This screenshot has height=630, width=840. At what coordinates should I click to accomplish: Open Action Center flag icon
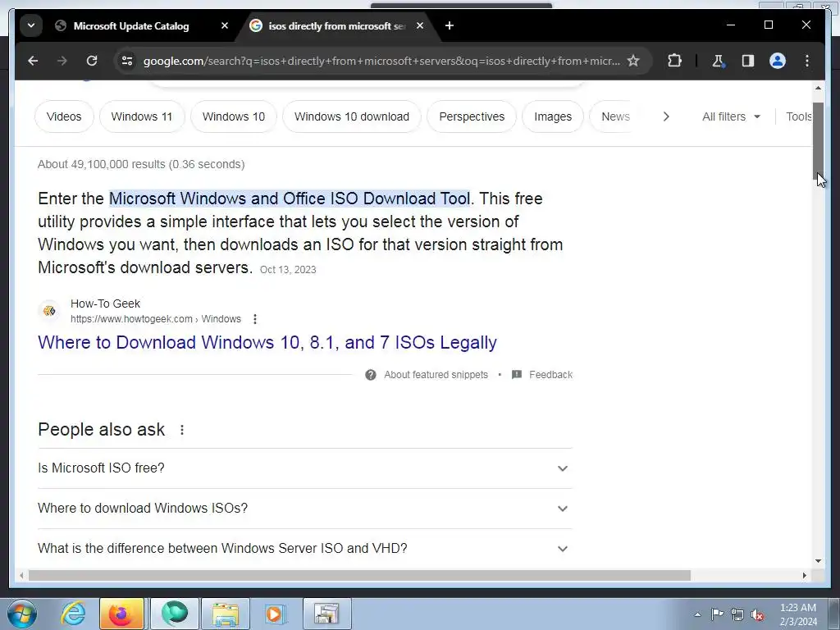pos(717,614)
